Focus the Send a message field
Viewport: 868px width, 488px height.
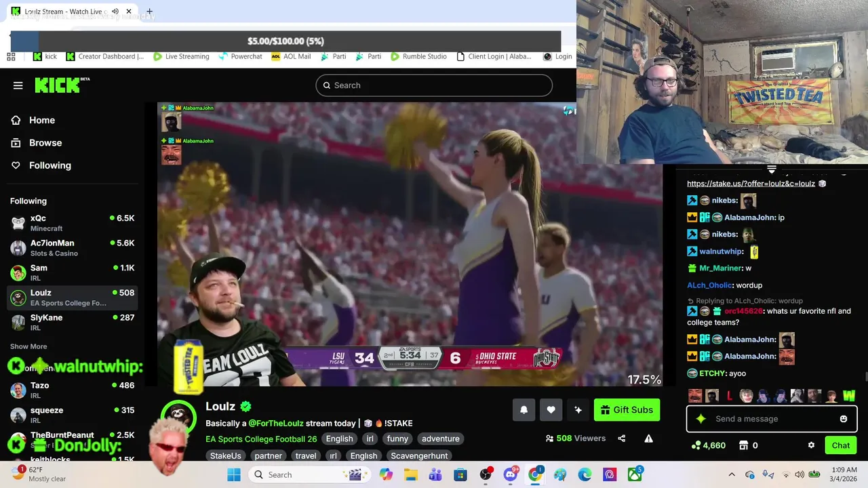[x=772, y=419]
